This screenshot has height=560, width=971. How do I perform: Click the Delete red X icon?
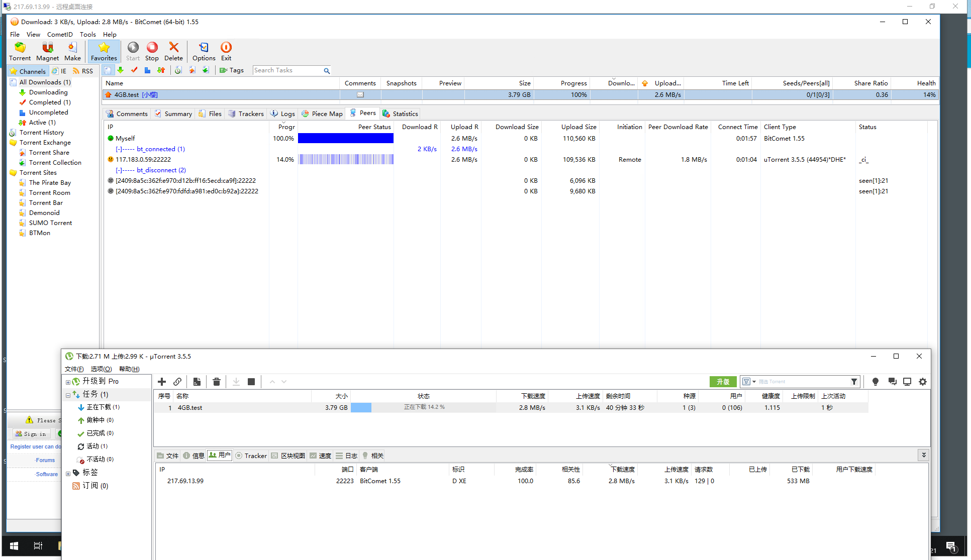173,51
